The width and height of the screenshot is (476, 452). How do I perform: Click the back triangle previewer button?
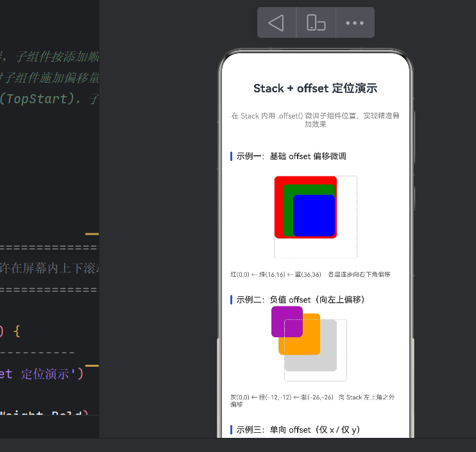pyautogui.click(x=276, y=22)
